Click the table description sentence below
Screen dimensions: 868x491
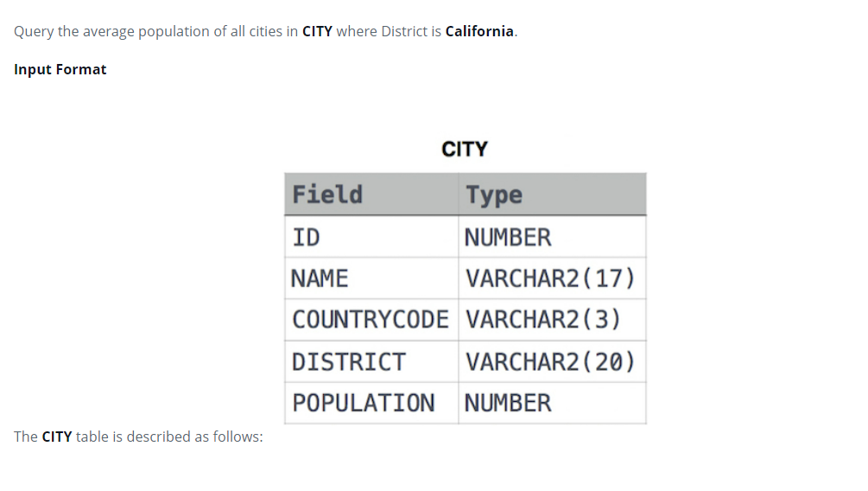(x=138, y=437)
